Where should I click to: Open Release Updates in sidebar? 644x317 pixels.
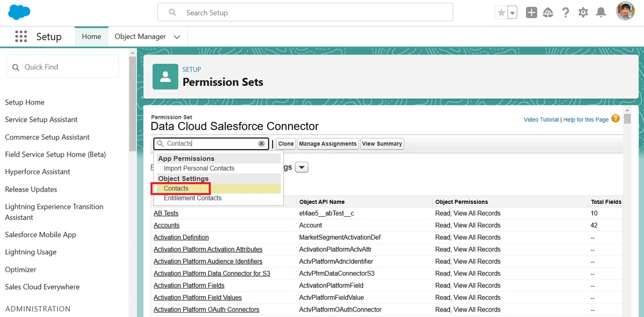(x=31, y=189)
